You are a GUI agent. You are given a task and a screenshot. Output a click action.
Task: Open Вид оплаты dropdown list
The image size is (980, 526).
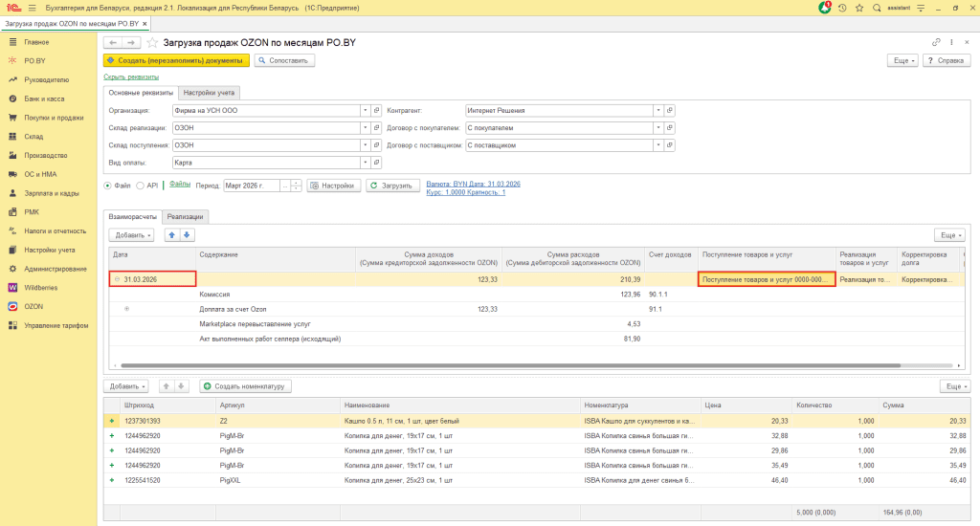(x=365, y=163)
